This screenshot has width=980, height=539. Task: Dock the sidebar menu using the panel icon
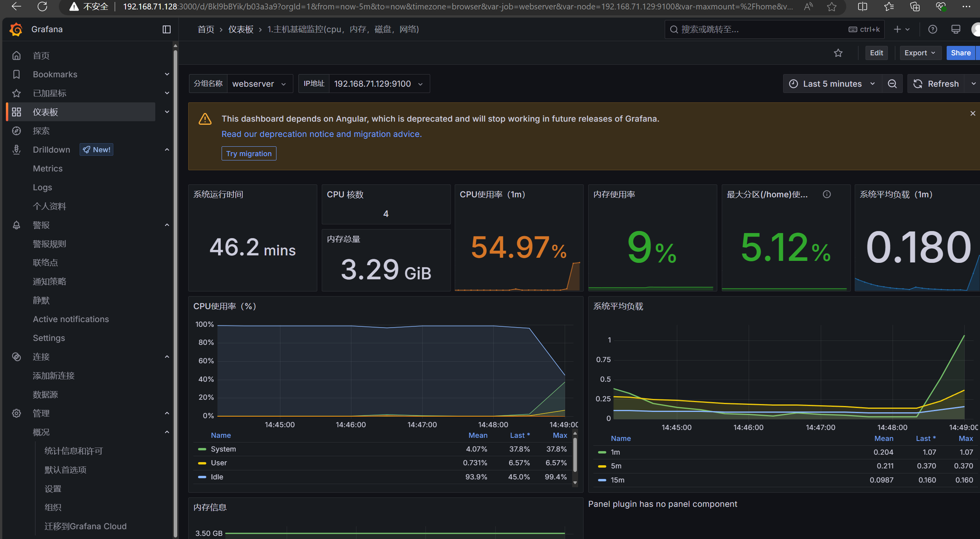point(167,29)
